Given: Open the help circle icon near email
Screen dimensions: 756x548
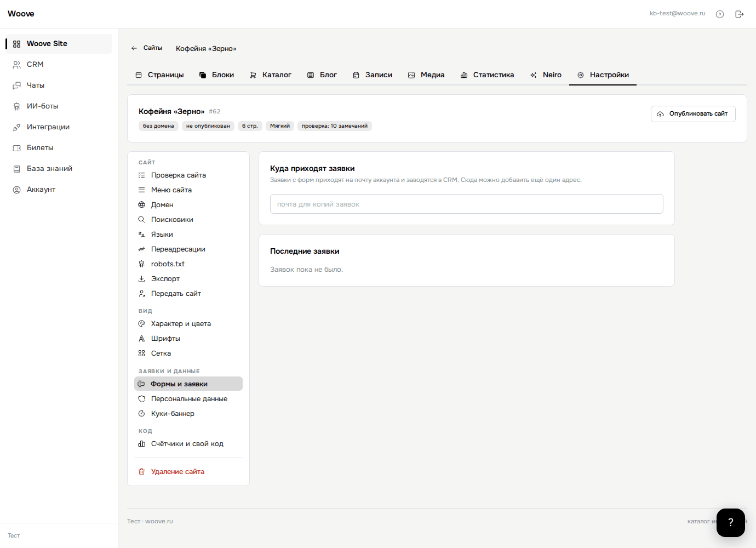Looking at the screenshot, I should pos(720,14).
